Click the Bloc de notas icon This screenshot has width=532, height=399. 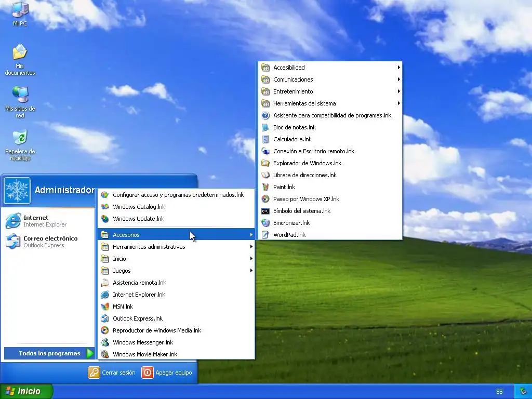coord(265,127)
